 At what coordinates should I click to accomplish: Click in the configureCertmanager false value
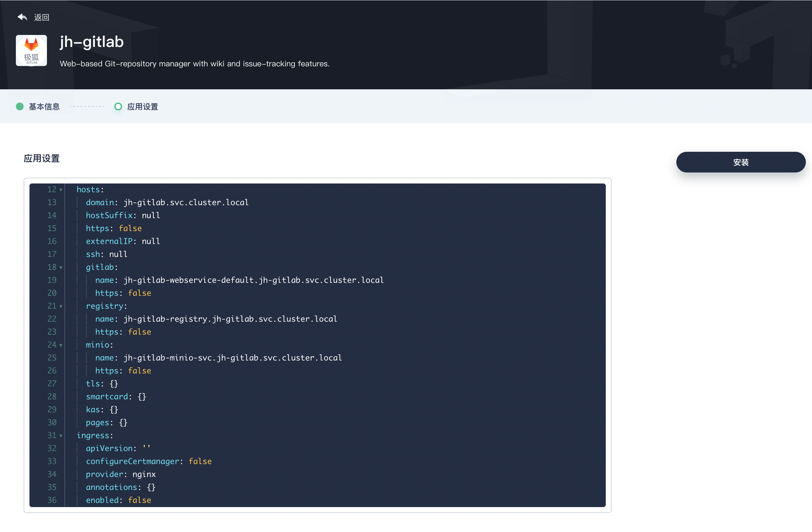200,461
